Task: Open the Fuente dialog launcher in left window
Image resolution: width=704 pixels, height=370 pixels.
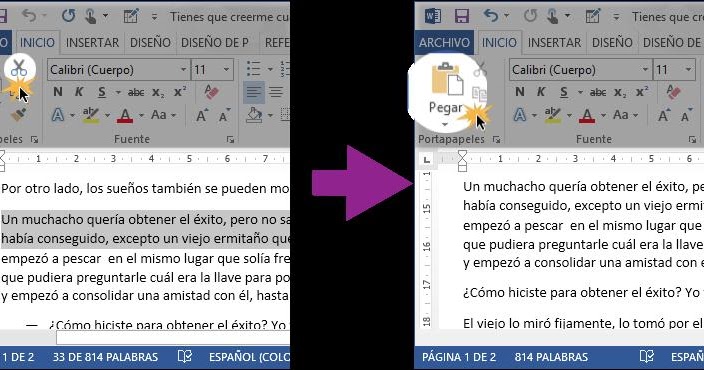Action: [230, 140]
